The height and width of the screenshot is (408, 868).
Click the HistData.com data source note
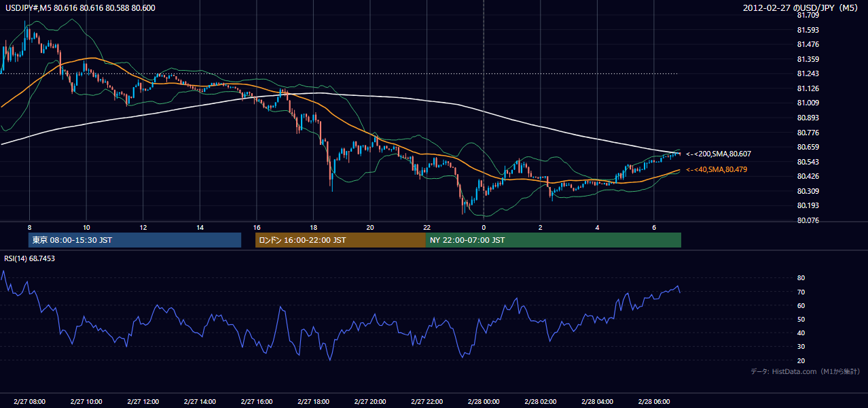click(806, 371)
